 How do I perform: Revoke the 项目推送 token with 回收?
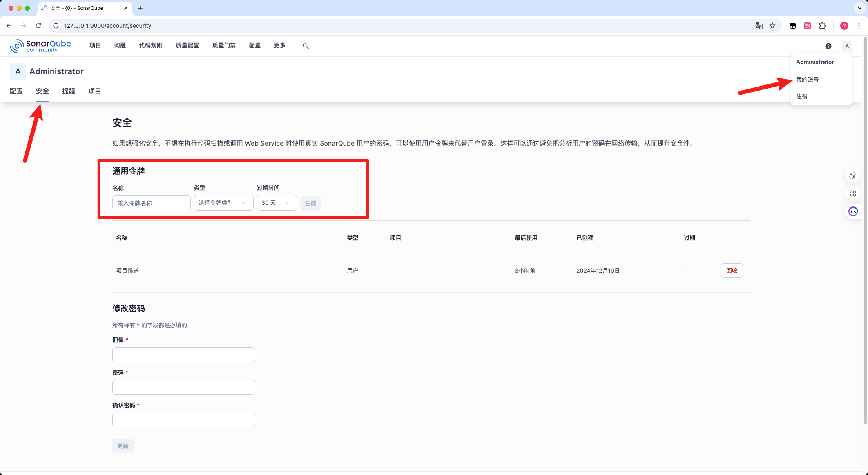[732, 271]
